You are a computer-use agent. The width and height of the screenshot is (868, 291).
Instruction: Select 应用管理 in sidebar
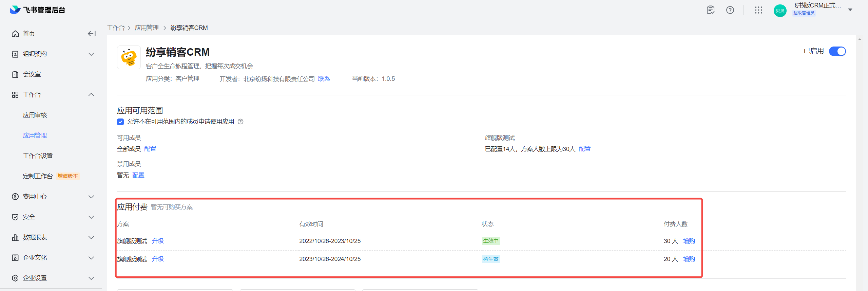(35, 135)
